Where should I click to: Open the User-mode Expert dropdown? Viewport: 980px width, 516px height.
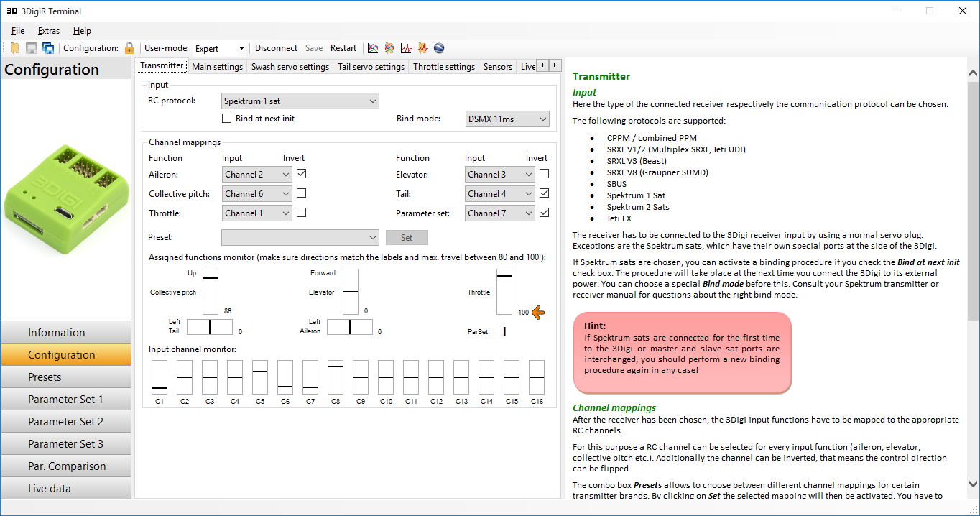[x=220, y=48]
